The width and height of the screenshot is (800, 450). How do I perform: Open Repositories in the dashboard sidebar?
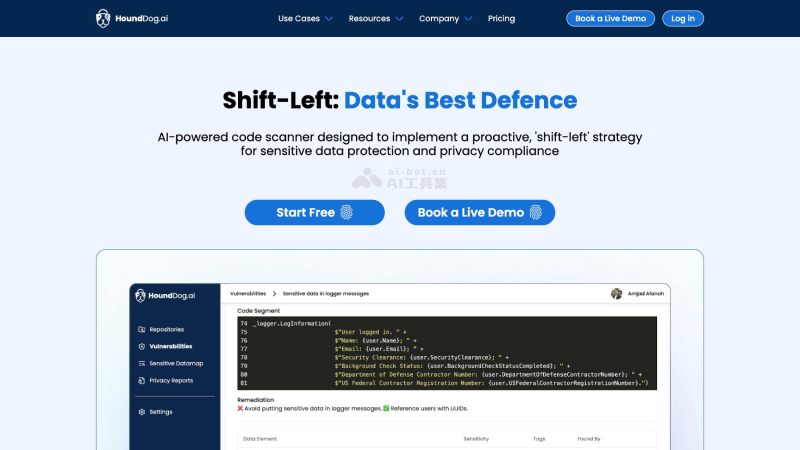167,330
